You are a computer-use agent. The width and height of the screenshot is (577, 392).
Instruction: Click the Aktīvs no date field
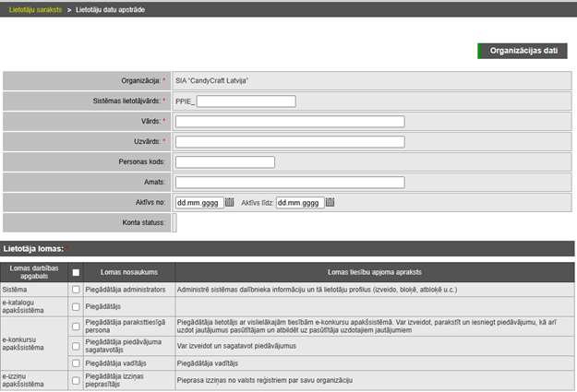pos(199,203)
